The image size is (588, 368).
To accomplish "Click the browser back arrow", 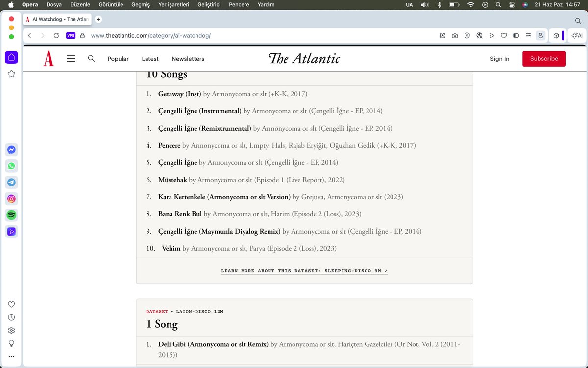I will coord(30,35).
